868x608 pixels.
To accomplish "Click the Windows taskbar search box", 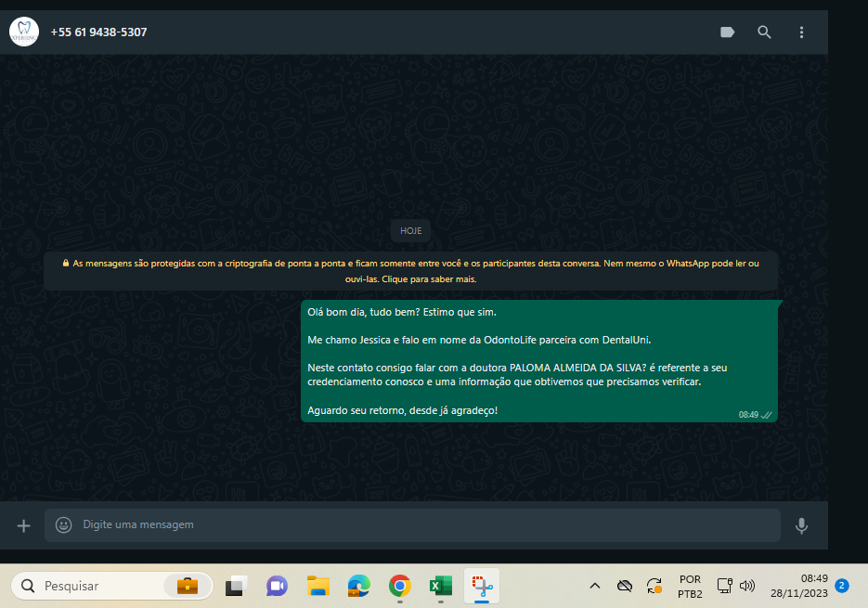I will pos(111,586).
